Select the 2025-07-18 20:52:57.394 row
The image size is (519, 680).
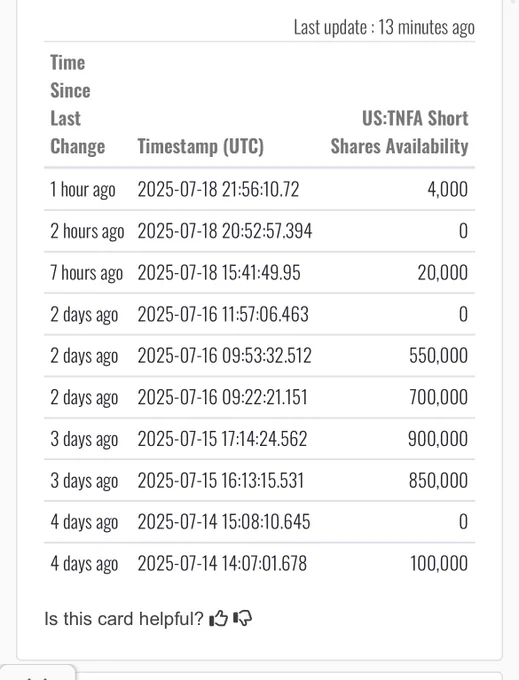(x=259, y=231)
